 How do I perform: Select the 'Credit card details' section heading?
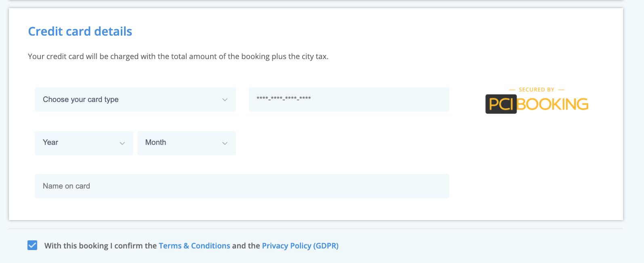point(80,31)
